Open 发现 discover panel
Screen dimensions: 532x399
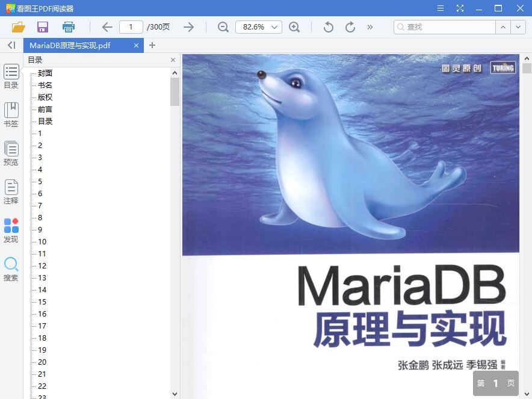tap(11, 230)
